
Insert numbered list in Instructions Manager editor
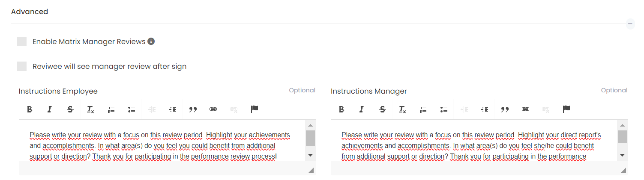point(423,109)
